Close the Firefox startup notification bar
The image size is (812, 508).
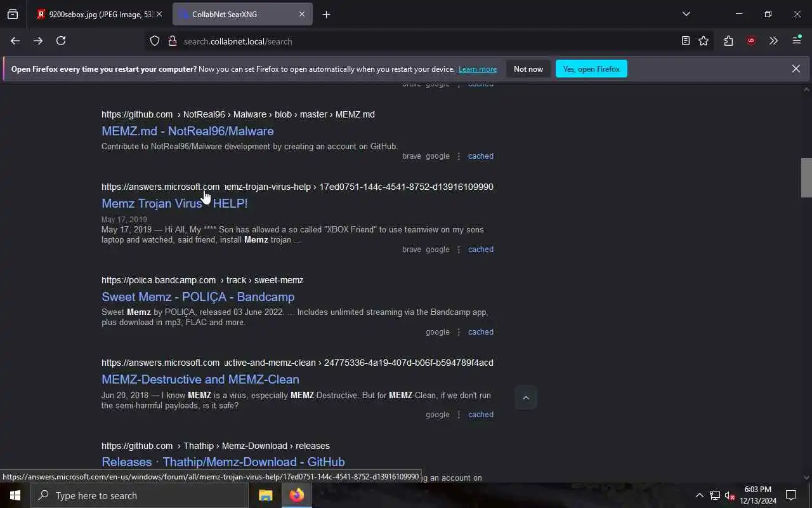pos(796,69)
